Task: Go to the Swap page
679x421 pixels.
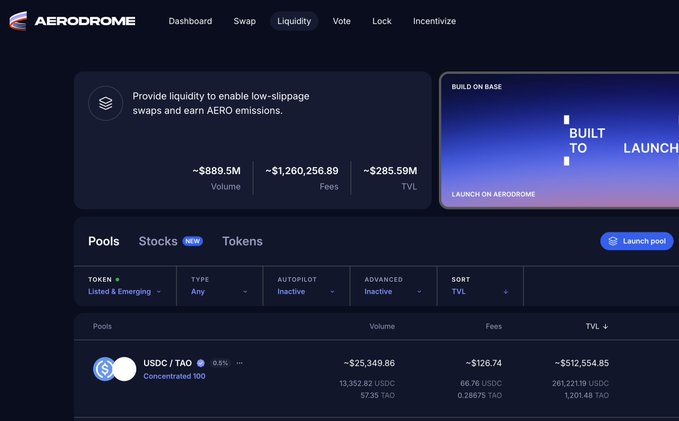Action: [x=245, y=21]
